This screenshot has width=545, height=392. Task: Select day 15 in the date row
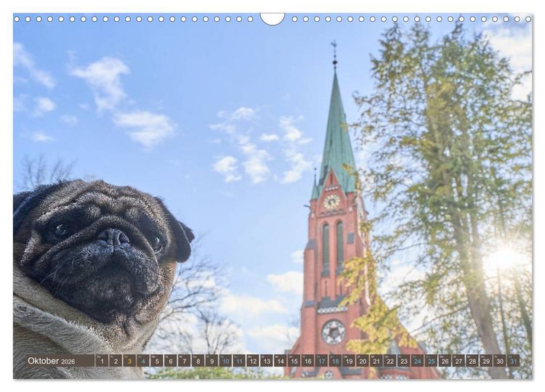(x=294, y=361)
